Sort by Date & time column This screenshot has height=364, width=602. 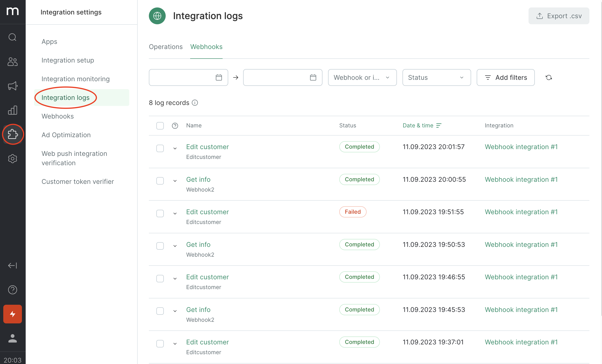pos(422,126)
